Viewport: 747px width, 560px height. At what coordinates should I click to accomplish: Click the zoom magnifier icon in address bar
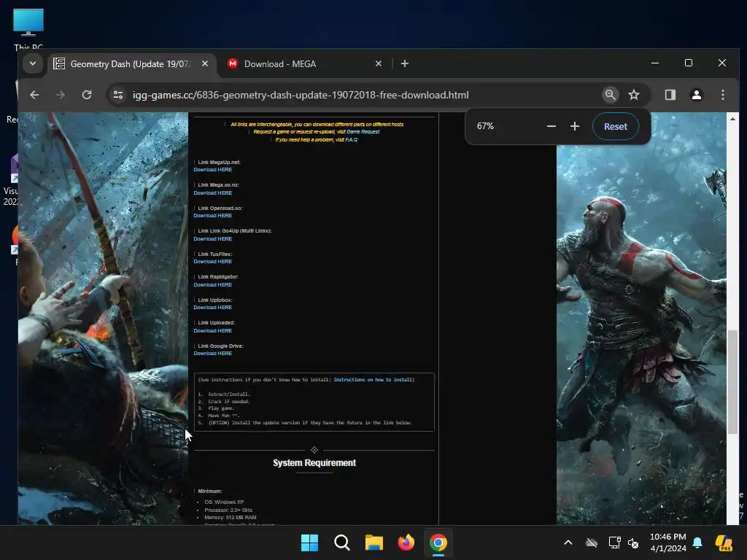click(610, 95)
